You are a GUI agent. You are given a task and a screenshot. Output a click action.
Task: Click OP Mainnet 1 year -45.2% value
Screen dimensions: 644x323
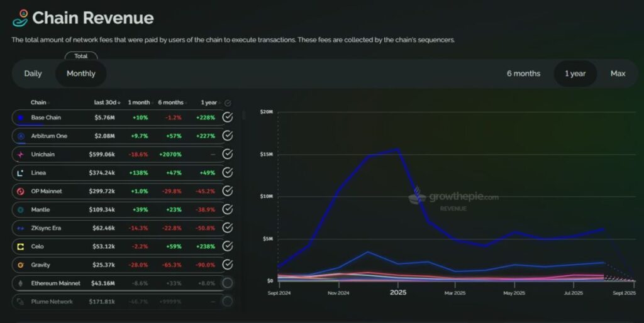tap(205, 191)
